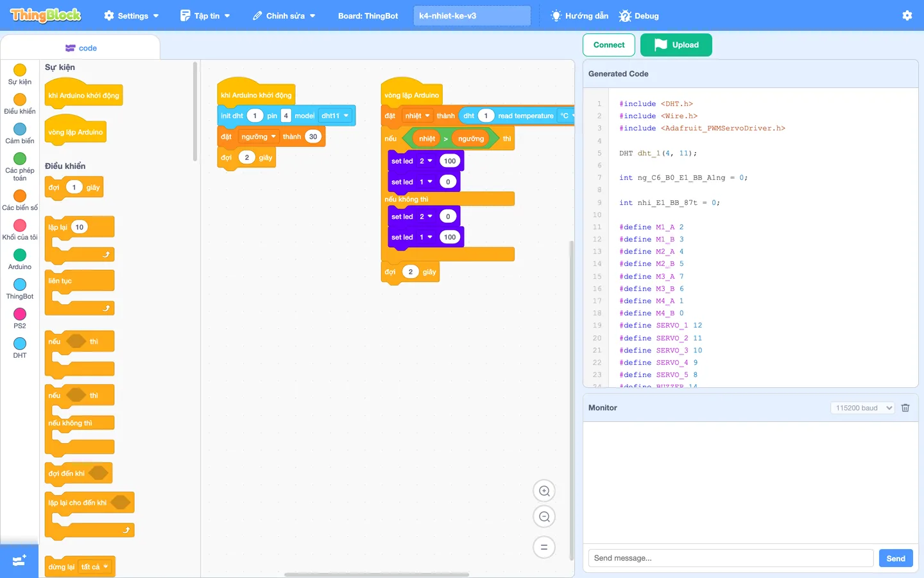Viewport: 924px width, 578px height.
Task: Open the Các biến số category
Action: point(20,200)
